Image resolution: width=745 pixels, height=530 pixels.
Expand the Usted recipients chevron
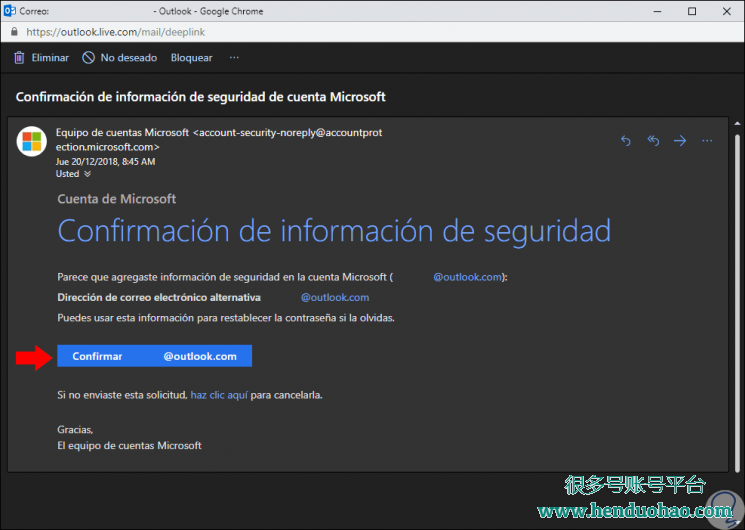[87, 174]
